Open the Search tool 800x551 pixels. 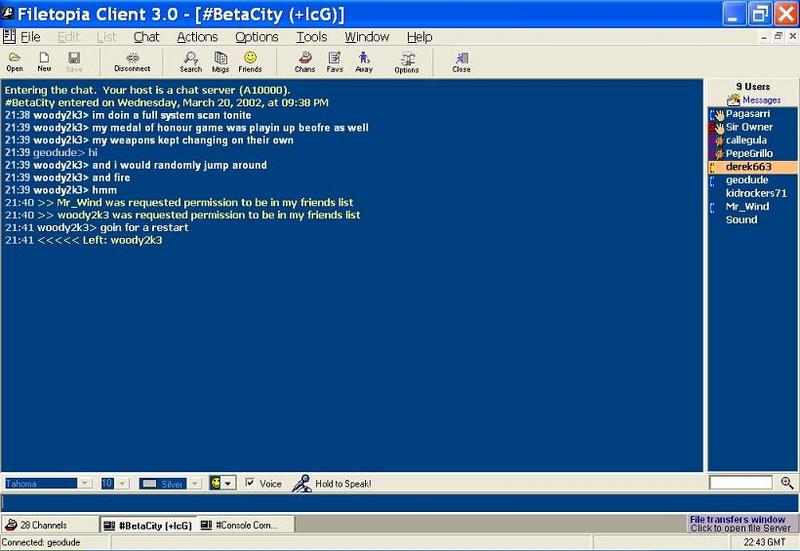pos(190,62)
